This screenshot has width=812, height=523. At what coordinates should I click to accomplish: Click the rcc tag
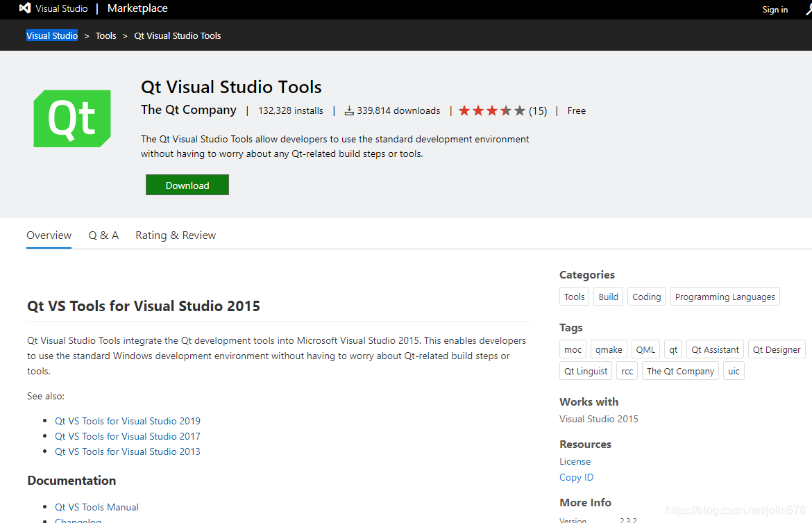[627, 371]
